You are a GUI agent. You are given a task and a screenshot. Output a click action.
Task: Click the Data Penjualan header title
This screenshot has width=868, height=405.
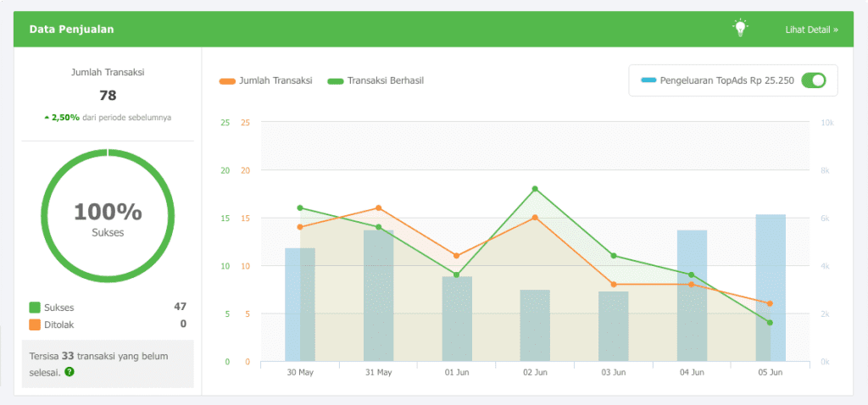pyautogui.click(x=71, y=30)
